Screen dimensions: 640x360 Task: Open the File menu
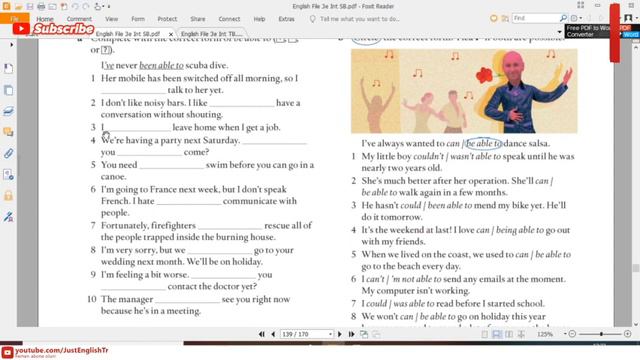(15, 19)
